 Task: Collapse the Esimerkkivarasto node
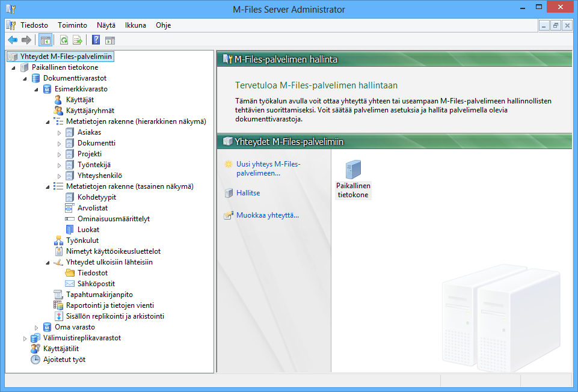point(37,90)
